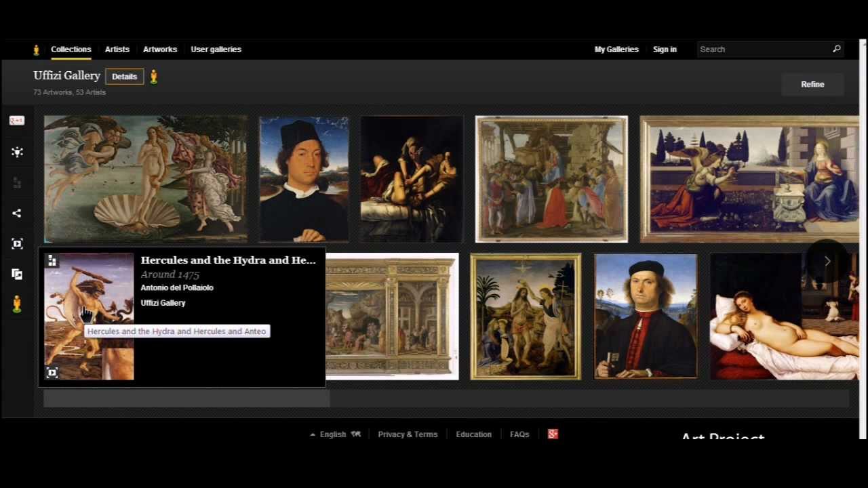Click the slideshow icon on Hercules thumbnail

tap(52, 372)
